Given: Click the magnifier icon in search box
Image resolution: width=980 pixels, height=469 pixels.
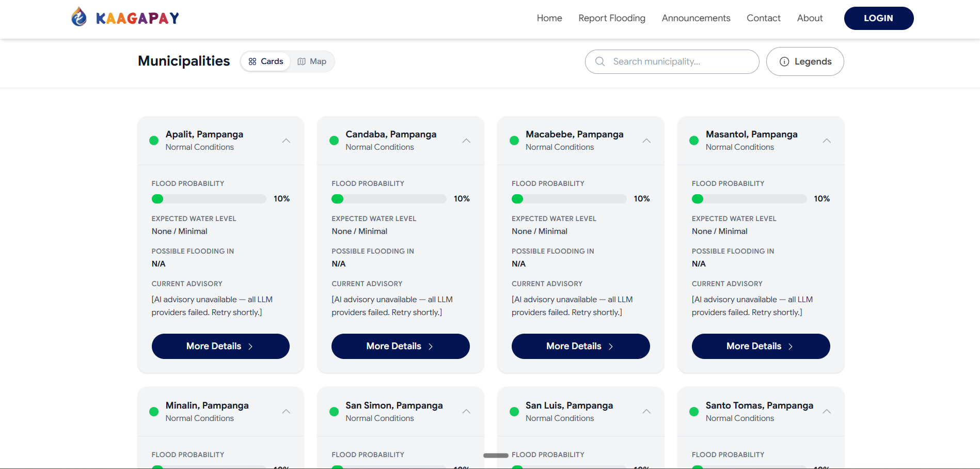Looking at the screenshot, I should pyautogui.click(x=600, y=61).
